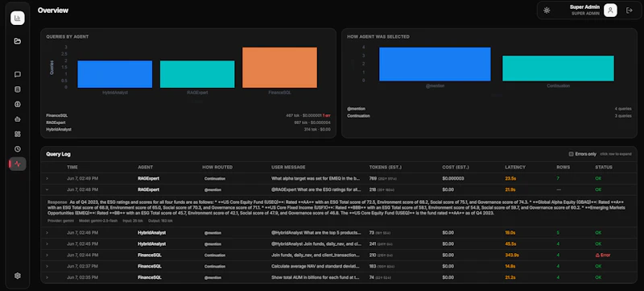Click the '@RAGExpert What are the ESG ratings' message
The width and height of the screenshot is (644, 291).
tap(316, 189)
